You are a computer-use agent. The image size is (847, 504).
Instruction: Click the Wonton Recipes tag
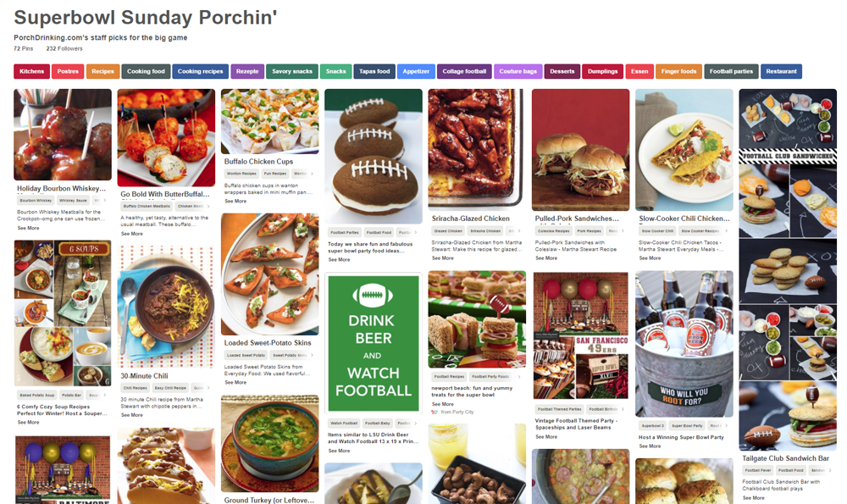(241, 174)
